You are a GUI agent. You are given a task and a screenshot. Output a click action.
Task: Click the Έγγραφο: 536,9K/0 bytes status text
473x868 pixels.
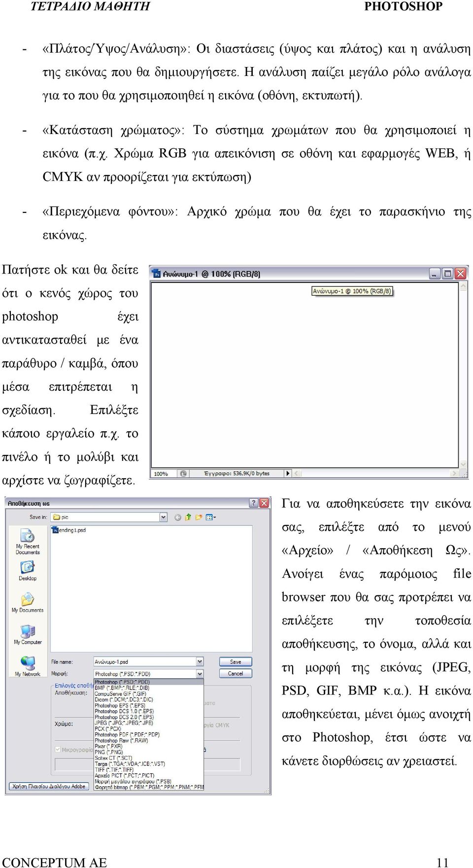pos(236,474)
